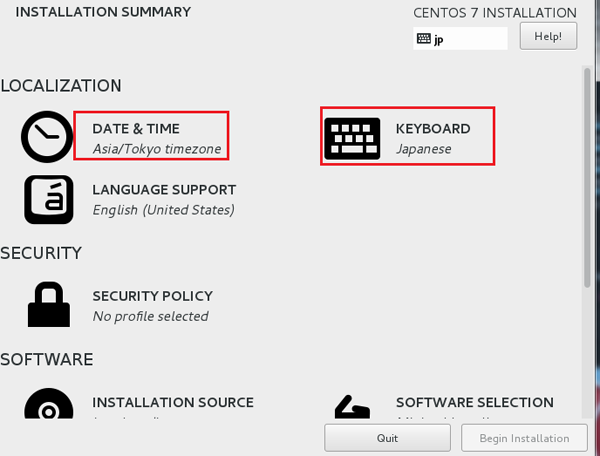Click the Installation Source disc icon
Screen dimensions: 600x456
pos(49,404)
